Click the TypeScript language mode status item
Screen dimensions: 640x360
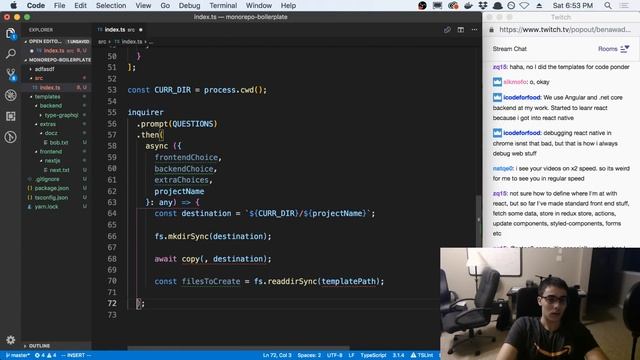pyautogui.click(x=373, y=355)
